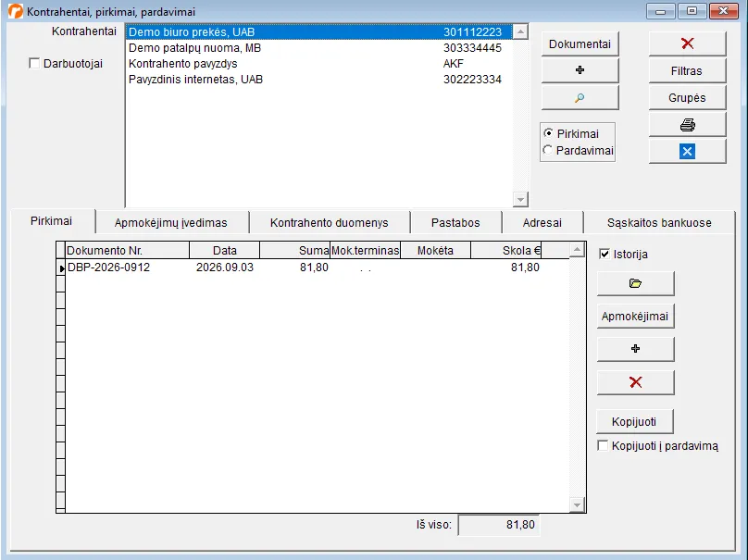Tick Kopijuoti į pardavimą checkbox

point(603,445)
